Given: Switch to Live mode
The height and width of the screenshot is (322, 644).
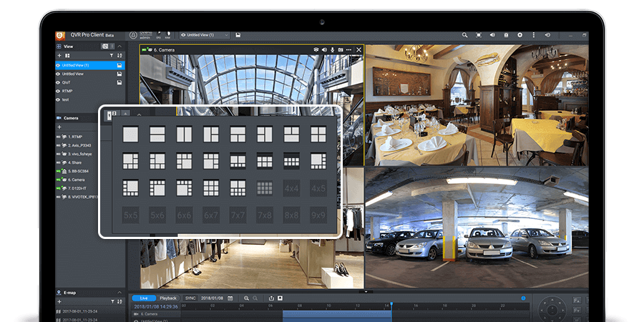Looking at the screenshot, I should coord(144,298).
